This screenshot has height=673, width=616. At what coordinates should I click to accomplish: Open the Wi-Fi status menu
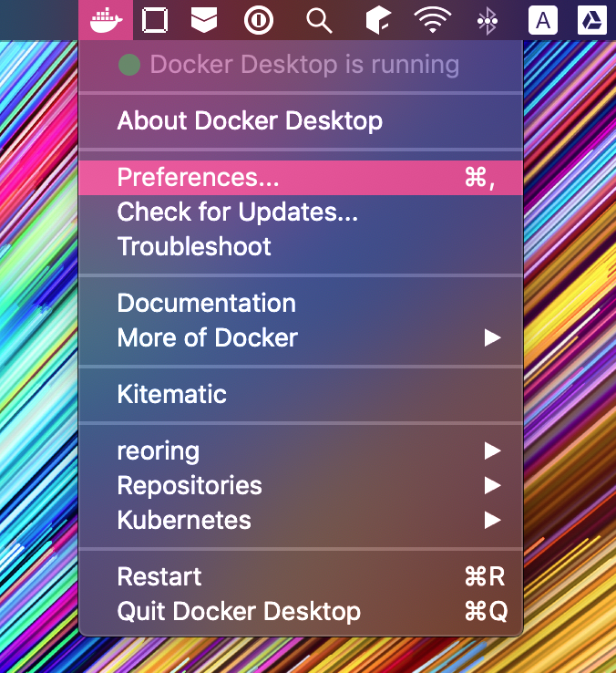[x=433, y=20]
